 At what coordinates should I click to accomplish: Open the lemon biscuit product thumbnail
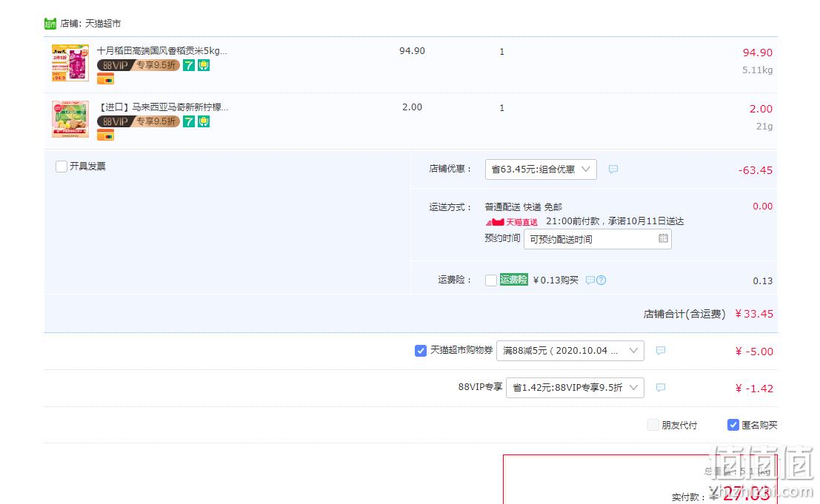pos(70,119)
